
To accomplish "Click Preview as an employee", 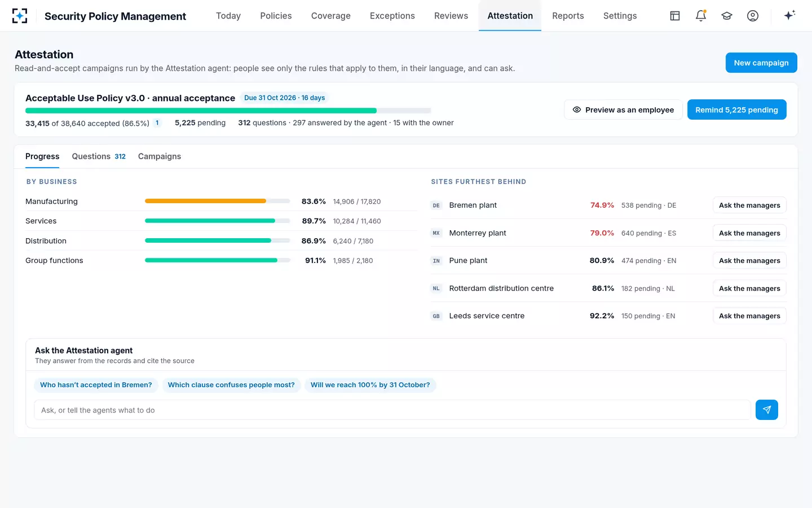I will coord(623,110).
